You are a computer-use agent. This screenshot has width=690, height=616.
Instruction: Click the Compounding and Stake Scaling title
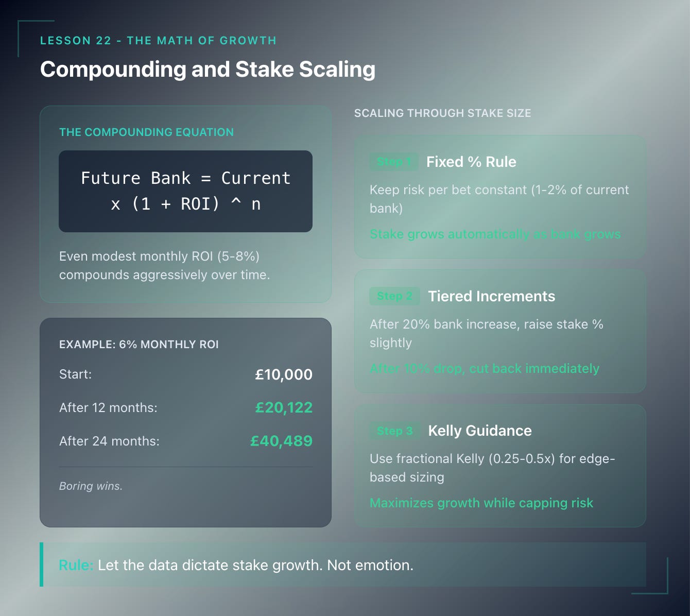(x=208, y=69)
